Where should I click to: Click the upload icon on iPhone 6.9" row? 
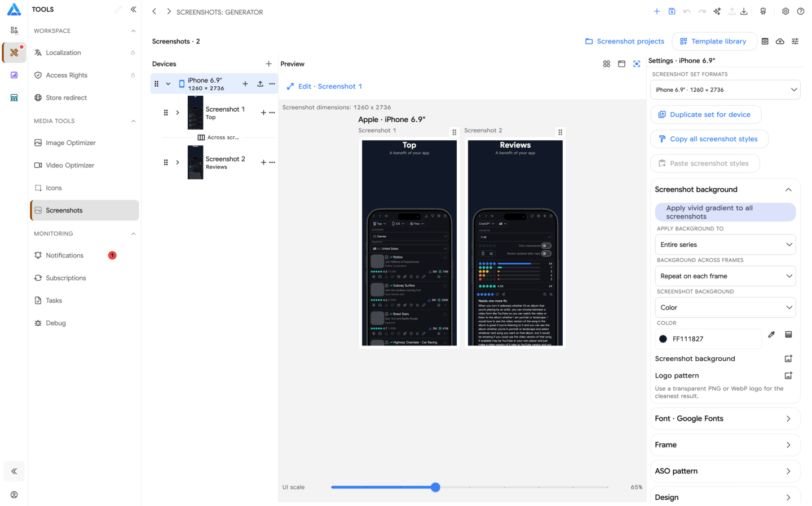[x=260, y=84]
